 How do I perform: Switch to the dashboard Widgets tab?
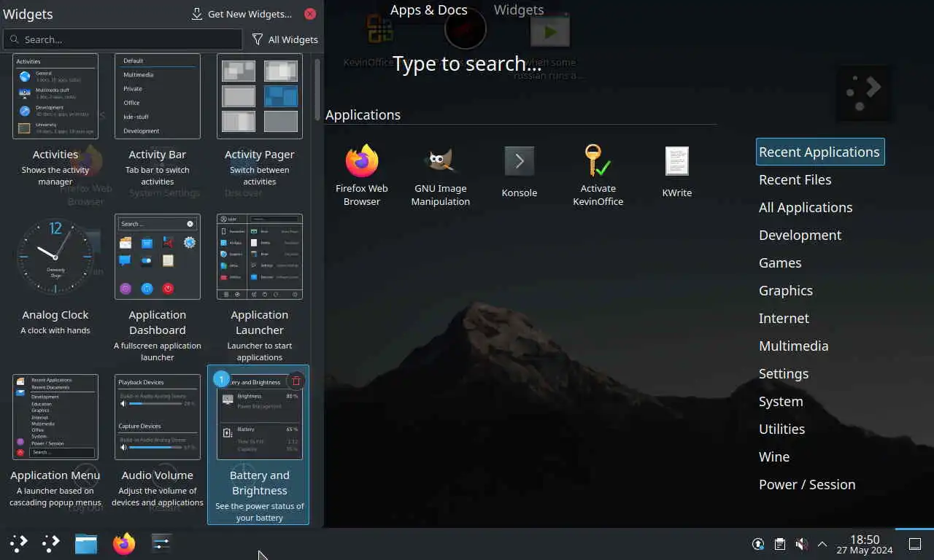519,10
